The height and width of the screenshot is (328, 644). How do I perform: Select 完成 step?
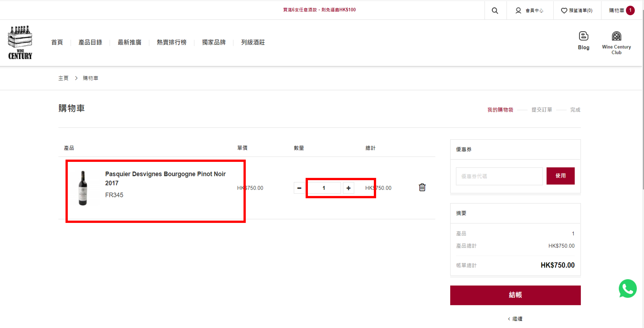tap(575, 110)
